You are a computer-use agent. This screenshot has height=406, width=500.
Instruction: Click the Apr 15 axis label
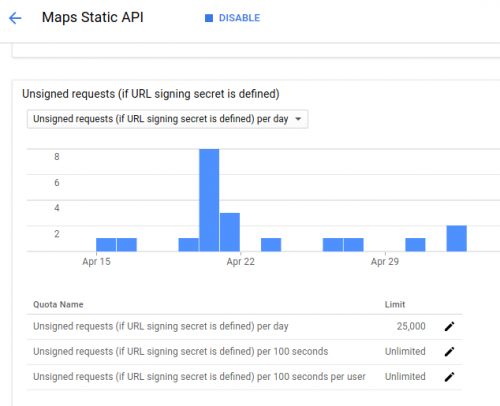click(x=96, y=262)
